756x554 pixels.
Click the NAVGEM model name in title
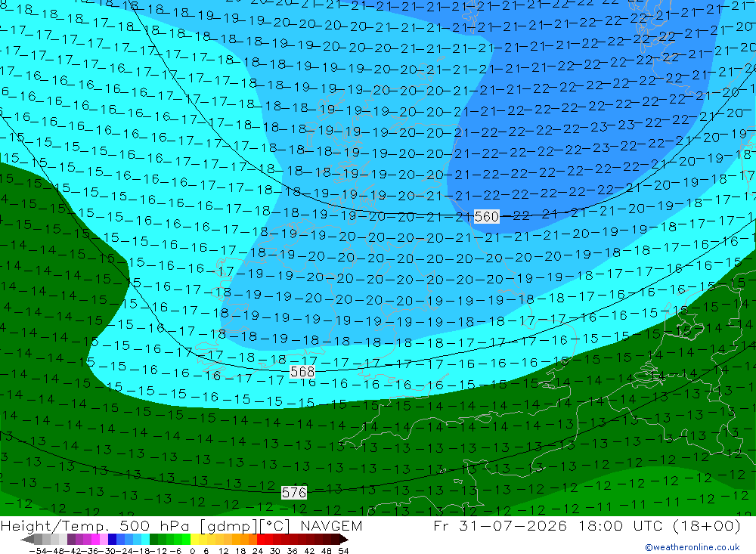(x=331, y=525)
